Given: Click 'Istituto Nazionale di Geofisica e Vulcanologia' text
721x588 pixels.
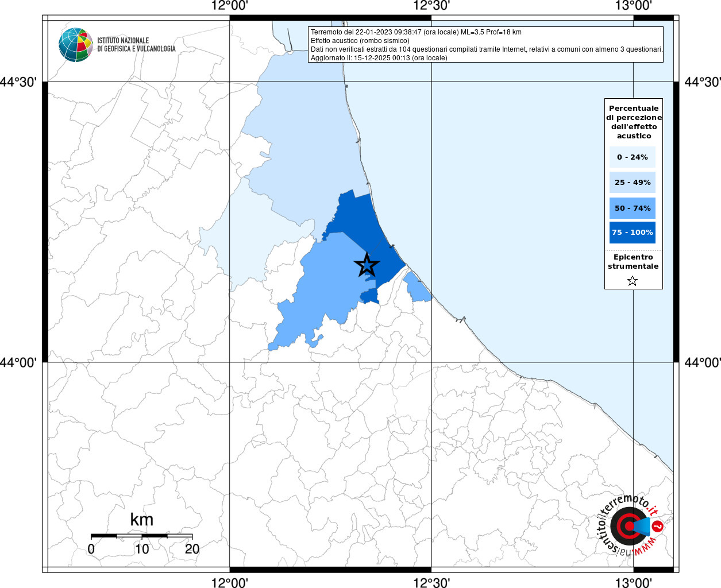Looking at the screenshot, I should 136,45.
